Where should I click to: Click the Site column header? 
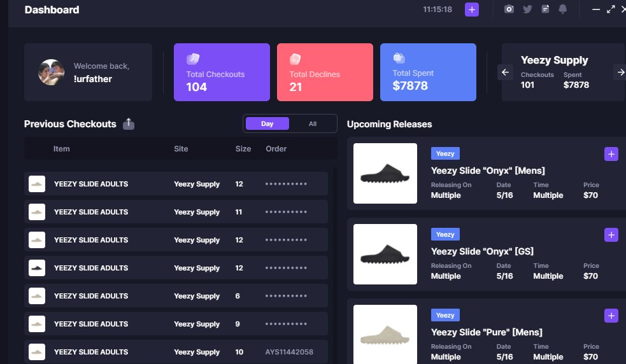pyautogui.click(x=181, y=148)
